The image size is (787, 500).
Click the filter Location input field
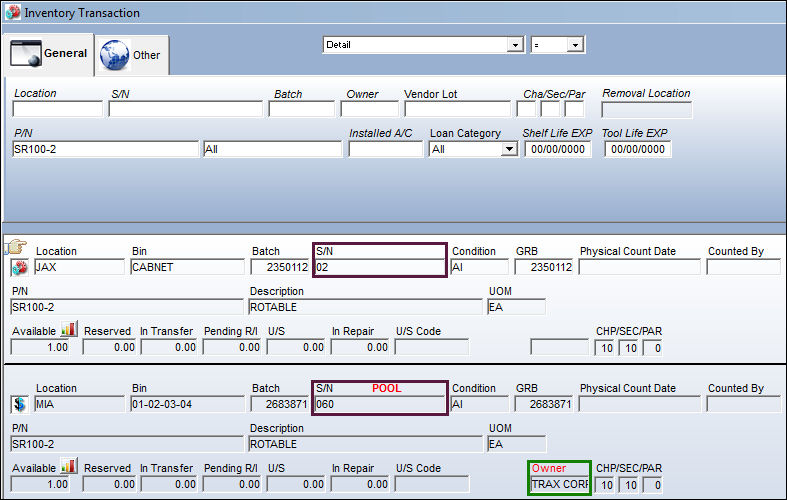57,109
